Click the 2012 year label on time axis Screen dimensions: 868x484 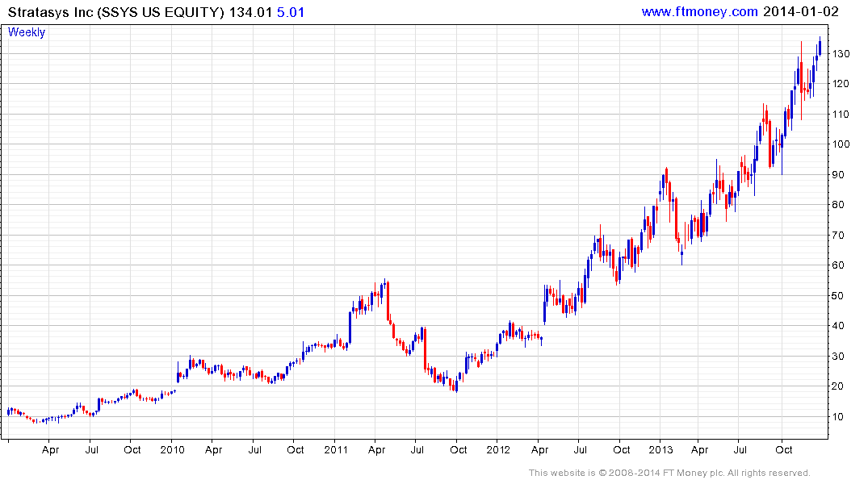coord(498,449)
